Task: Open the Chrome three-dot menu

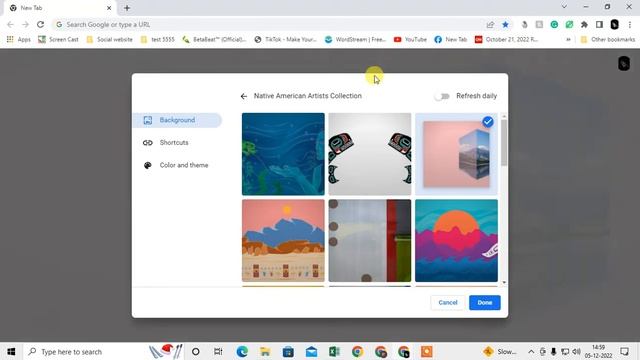Action: click(630, 24)
